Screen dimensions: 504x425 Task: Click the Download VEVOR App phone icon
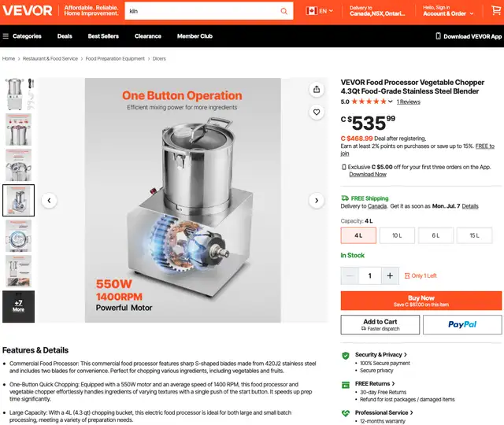(438, 36)
